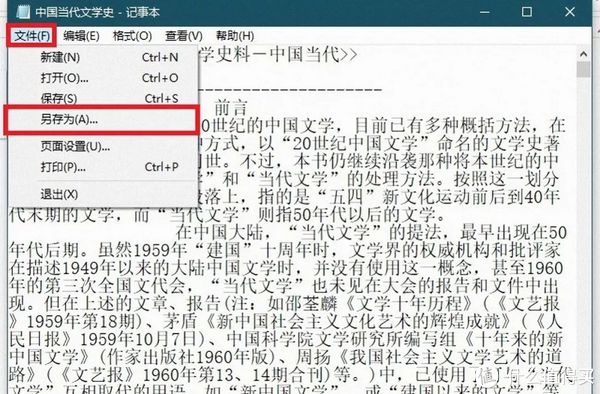Image resolution: width=600 pixels, height=394 pixels.
Task: Open the 编辑(E) menu
Action: click(x=81, y=36)
